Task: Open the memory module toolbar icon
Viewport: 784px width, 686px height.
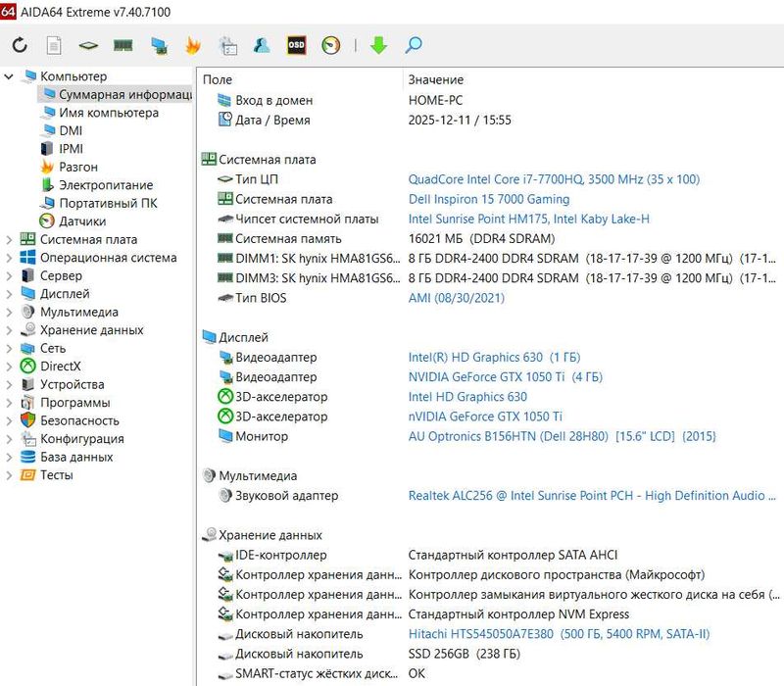Action: pyautogui.click(x=123, y=45)
